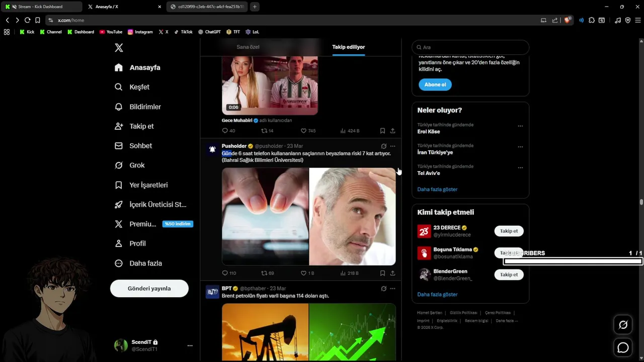Like the Gece Muhabiri post with 745 likes
644x362 pixels.
(x=303, y=131)
